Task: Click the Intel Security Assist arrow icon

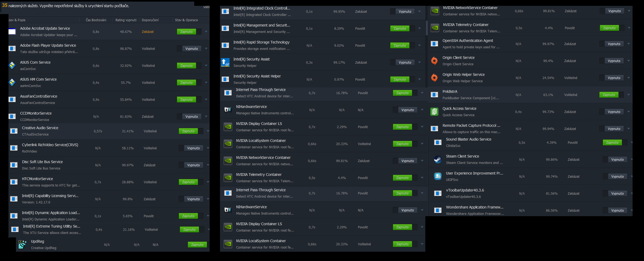Action: (x=225, y=62)
